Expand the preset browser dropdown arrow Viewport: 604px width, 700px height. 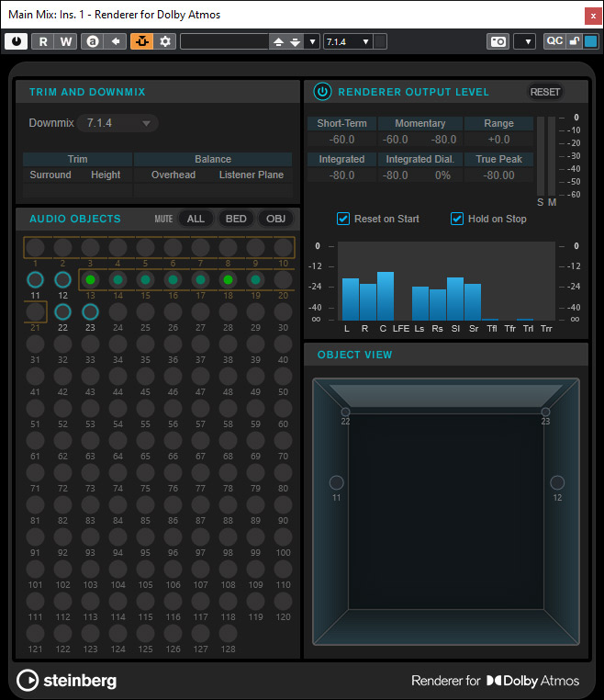[x=313, y=41]
